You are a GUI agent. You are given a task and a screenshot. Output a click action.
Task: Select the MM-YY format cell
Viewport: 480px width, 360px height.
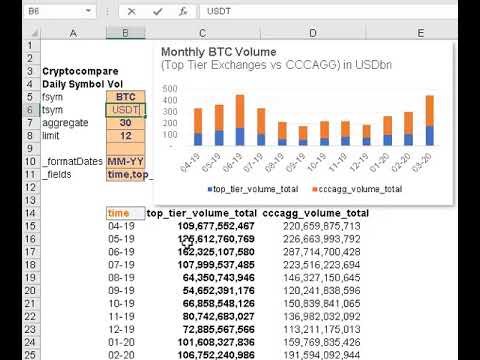coord(126,162)
